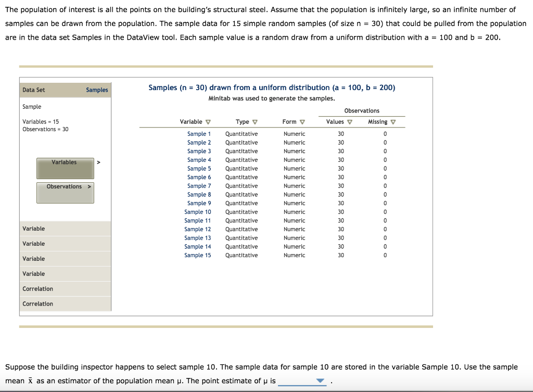This screenshot has height=392, width=533.
Task: Open the Sample 7 variable
Action: 199,186
